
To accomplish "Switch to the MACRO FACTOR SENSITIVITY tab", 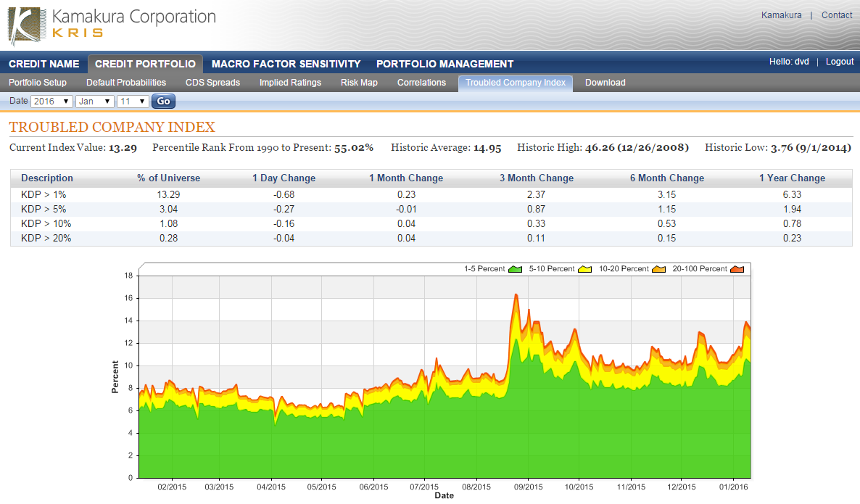I will click(286, 64).
